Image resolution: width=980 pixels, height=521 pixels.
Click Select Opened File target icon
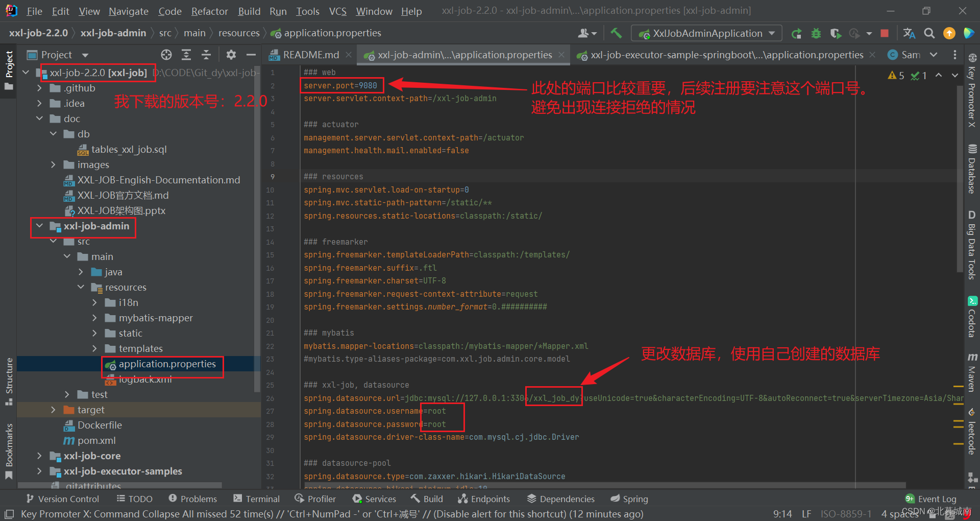click(x=166, y=55)
